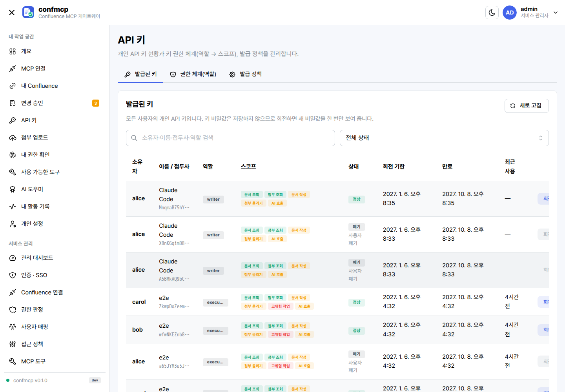
Task: Open the 관리 대시보드 gauge icon
Action: [13, 258]
